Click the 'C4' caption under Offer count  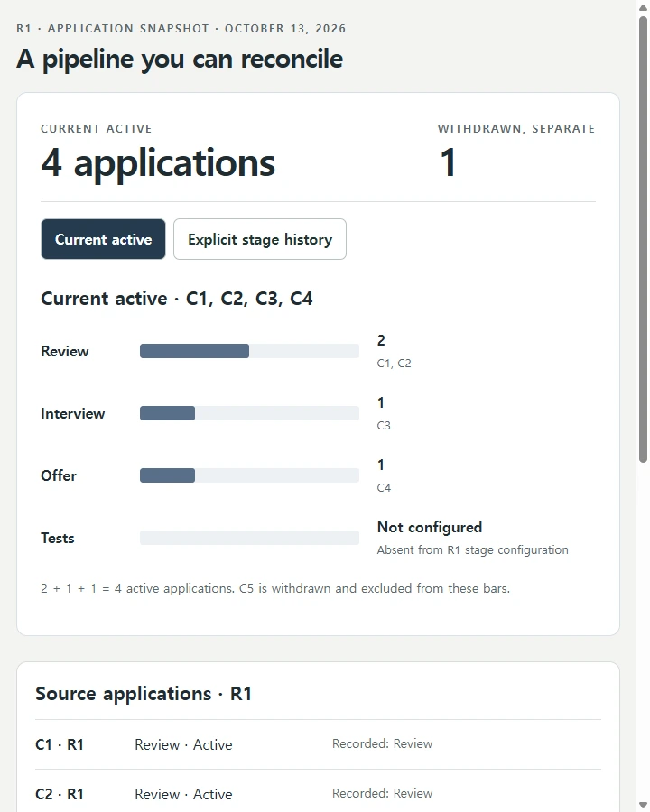pos(384,488)
